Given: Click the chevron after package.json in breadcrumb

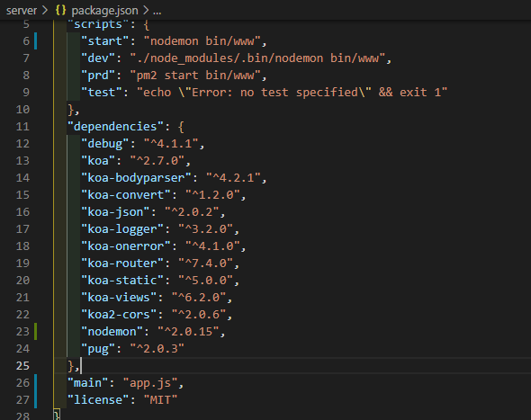Looking at the screenshot, I should pyautogui.click(x=146, y=10).
